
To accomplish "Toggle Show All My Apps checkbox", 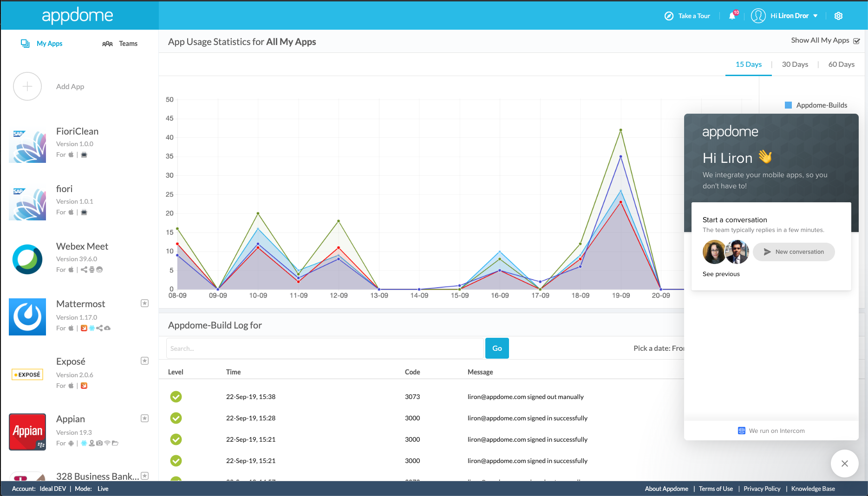I will click(856, 41).
